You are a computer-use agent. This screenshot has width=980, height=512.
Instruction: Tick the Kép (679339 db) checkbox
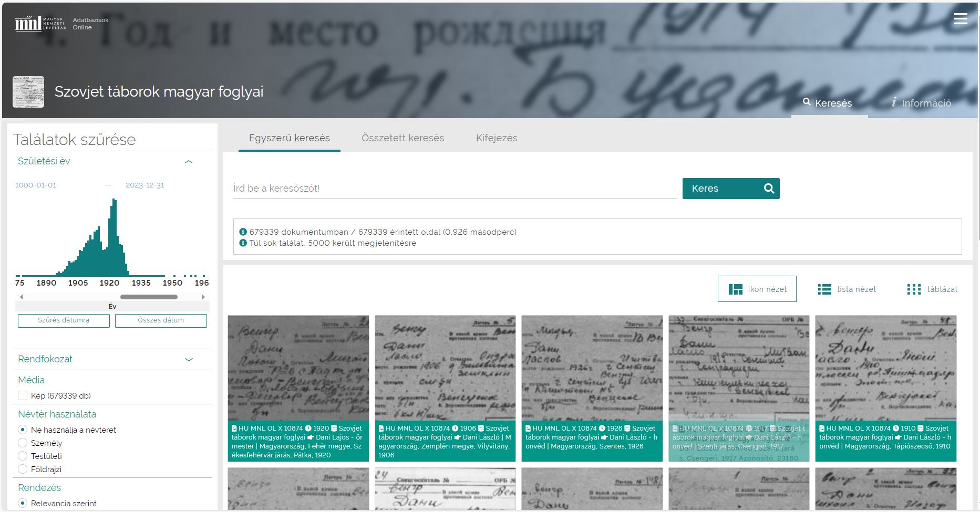(23, 395)
